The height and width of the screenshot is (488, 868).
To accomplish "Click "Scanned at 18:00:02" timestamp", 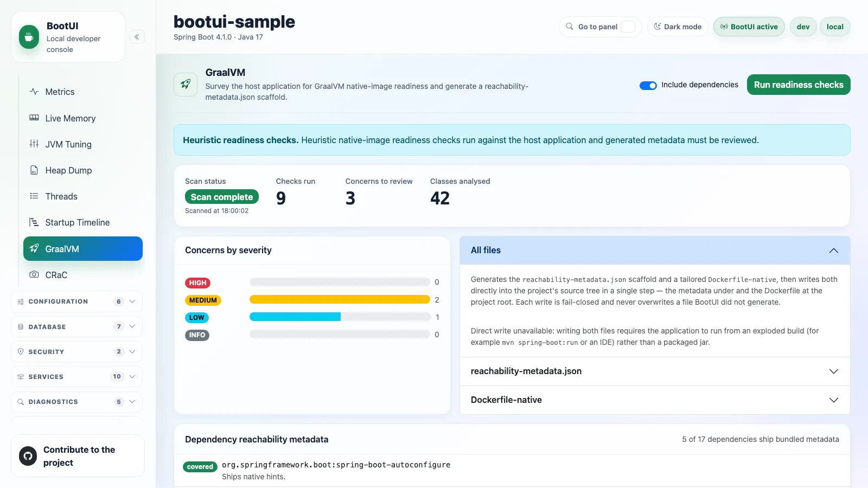I will click(216, 211).
